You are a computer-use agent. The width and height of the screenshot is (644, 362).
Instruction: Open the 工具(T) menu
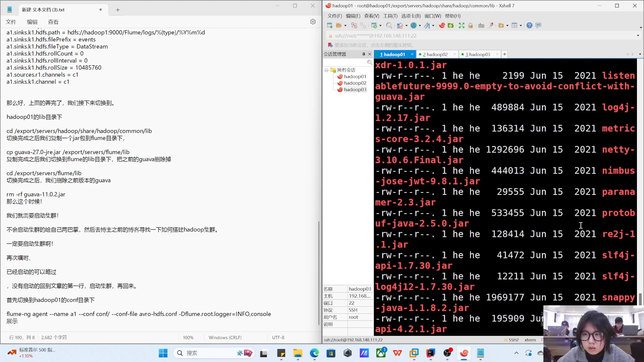(x=390, y=16)
